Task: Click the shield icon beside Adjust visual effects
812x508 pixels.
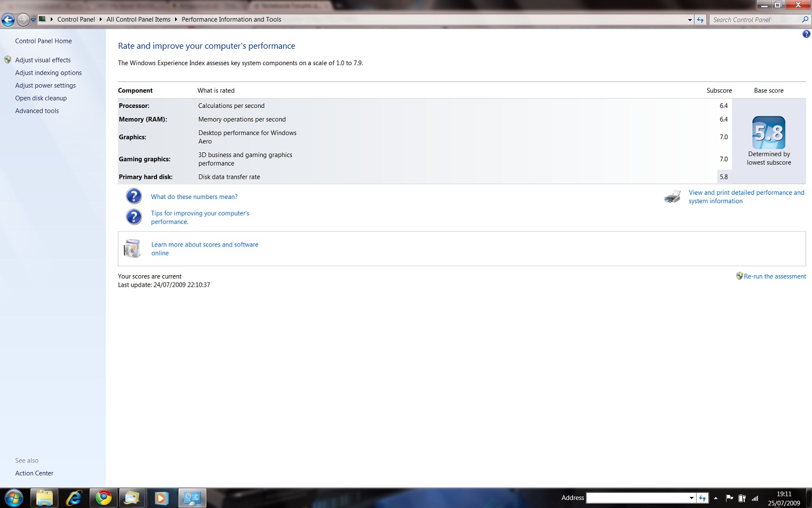Action: (x=7, y=60)
